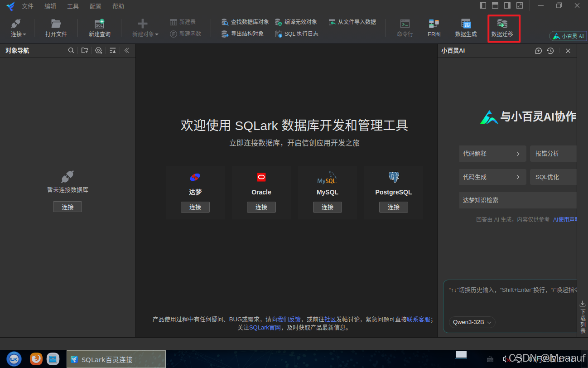Open the Qwen3-32B model dropdown
The height and width of the screenshot is (368, 588).
pyautogui.click(x=472, y=322)
